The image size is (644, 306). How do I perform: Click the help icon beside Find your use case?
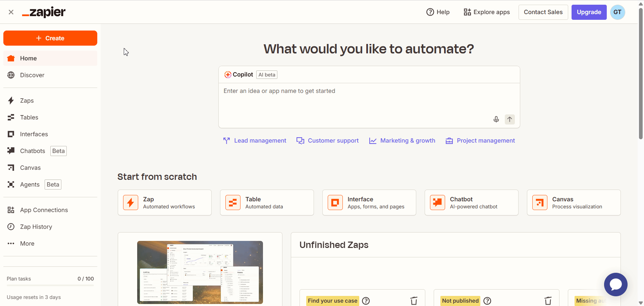tap(366, 301)
